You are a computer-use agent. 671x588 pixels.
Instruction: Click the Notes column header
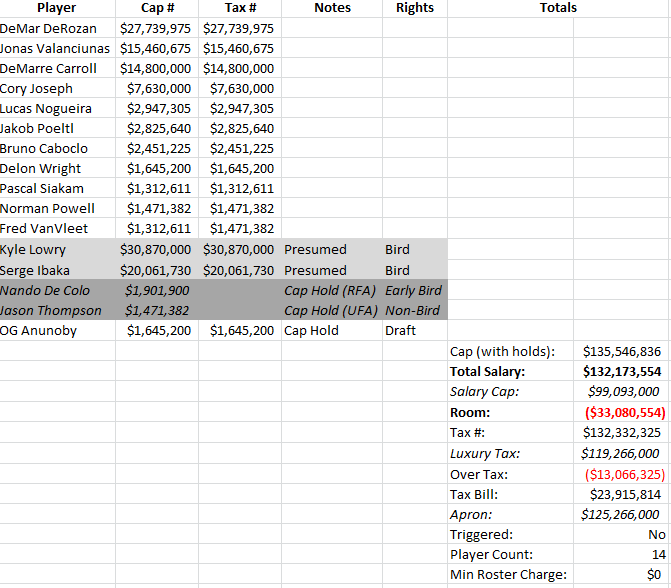(332, 8)
